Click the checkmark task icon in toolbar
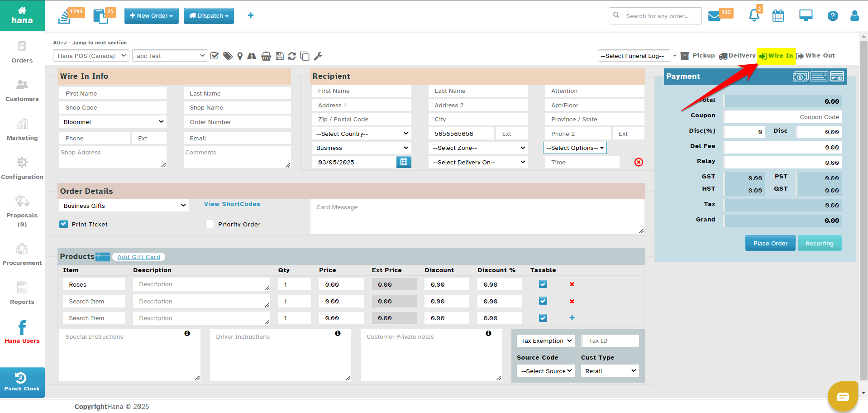The image size is (868, 413). point(215,56)
